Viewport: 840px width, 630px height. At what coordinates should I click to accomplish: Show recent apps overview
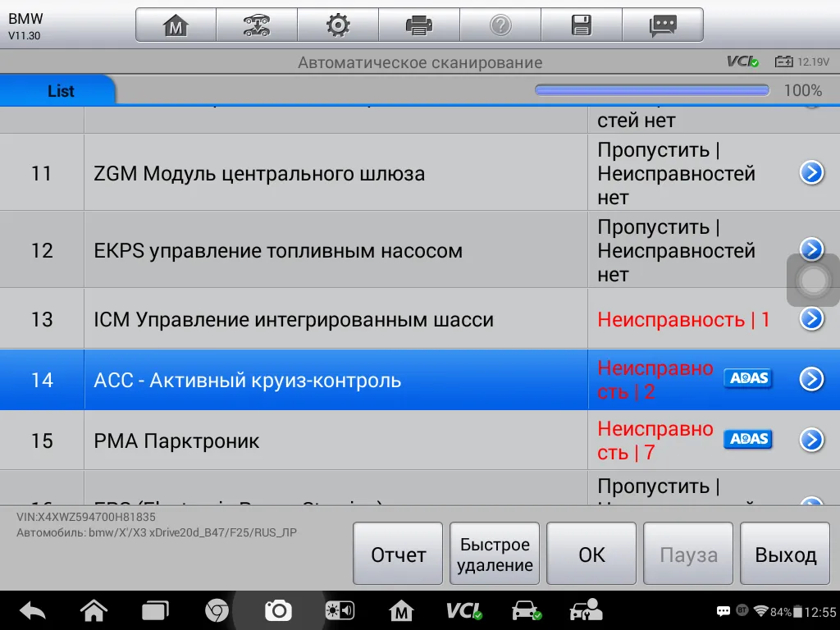tap(155, 610)
